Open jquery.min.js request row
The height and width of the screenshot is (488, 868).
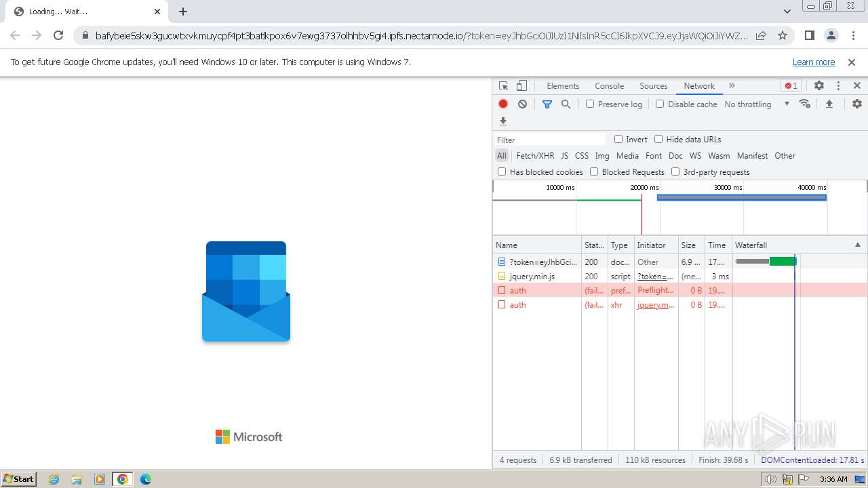click(680, 277)
